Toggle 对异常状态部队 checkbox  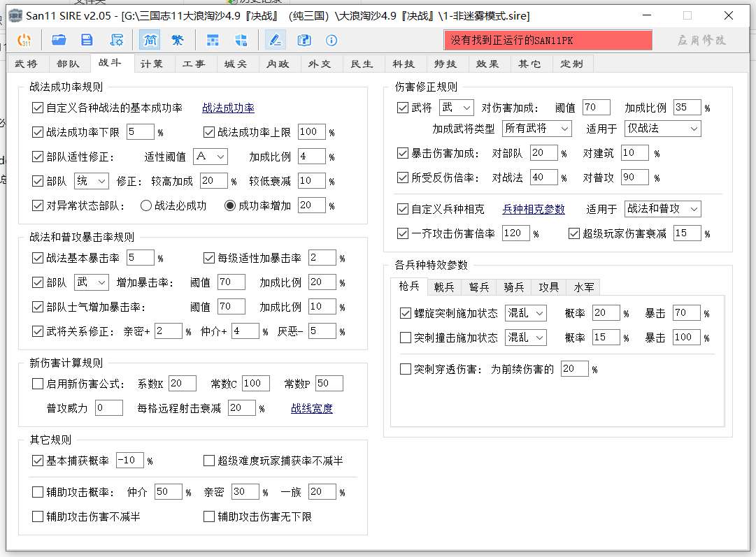pos(38,205)
